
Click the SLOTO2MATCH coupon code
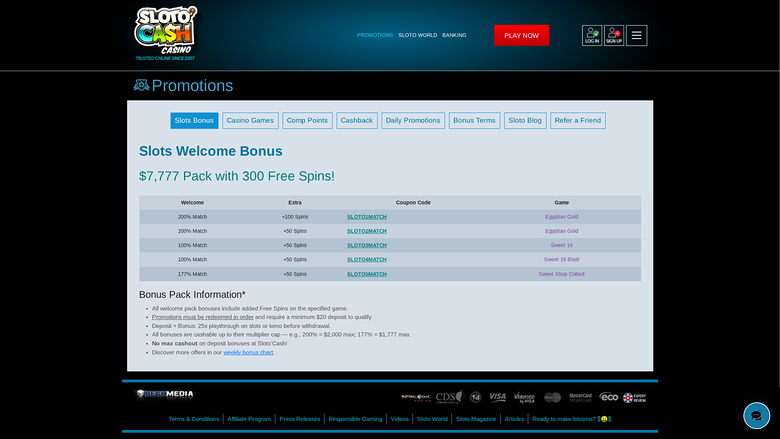coord(367,231)
